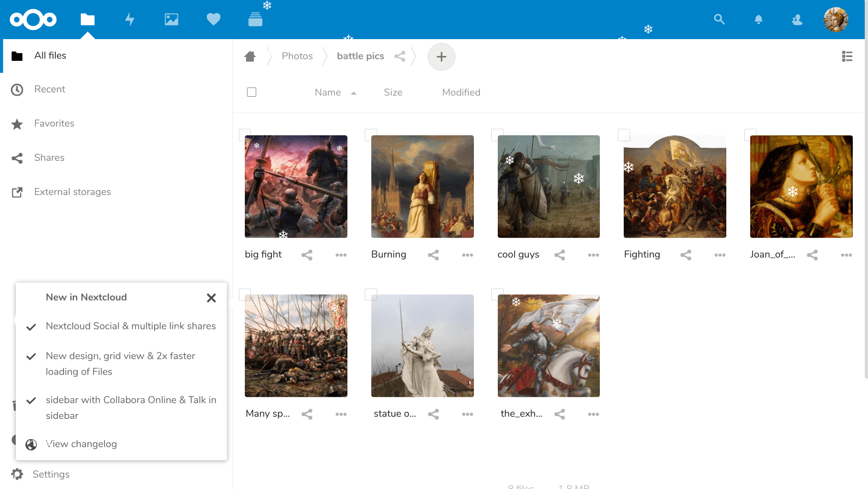868x489 pixels.
Task: Open the more actions menu for cool guys
Action: (593, 255)
